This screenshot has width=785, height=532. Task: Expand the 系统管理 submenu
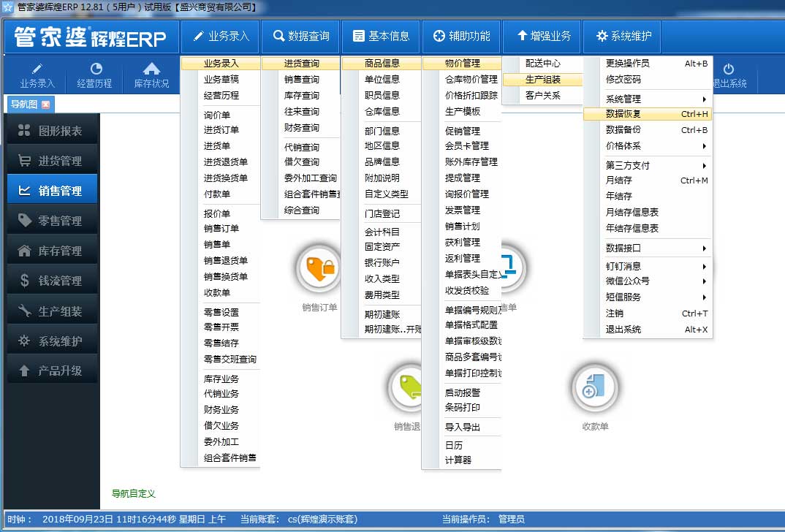point(648,99)
